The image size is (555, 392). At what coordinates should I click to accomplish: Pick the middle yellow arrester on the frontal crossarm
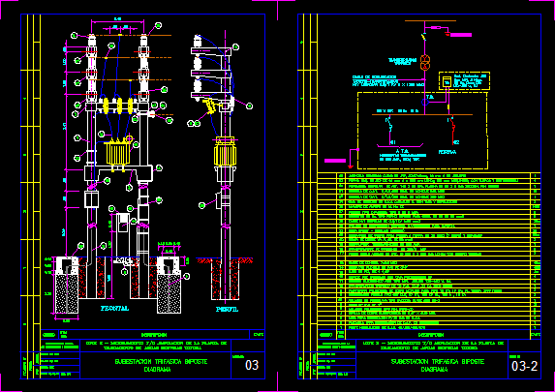[120, 106]
